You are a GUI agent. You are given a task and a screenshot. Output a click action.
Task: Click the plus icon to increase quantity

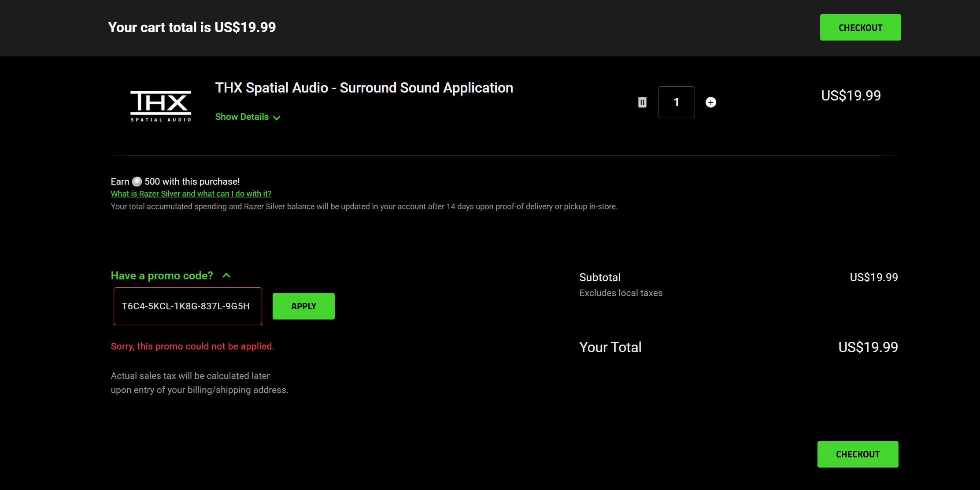pyautogui.click(x=710, y=102)
